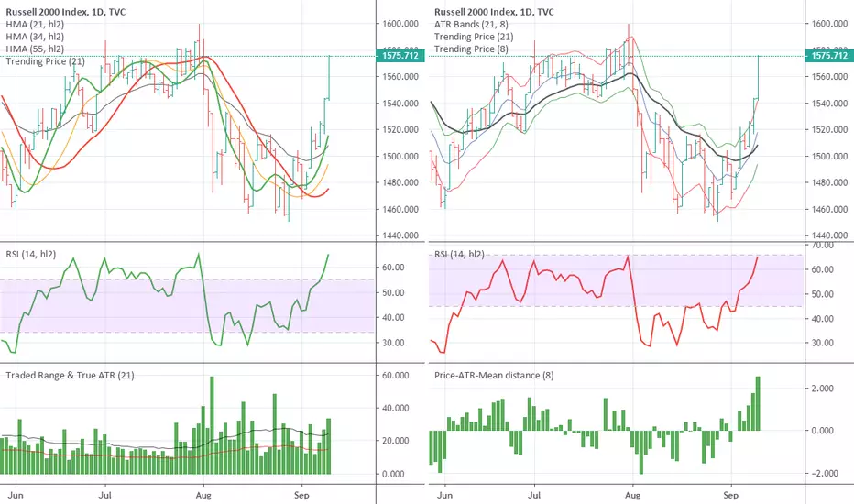854x504 pixels.
Task: Click the RSI (14, hl2) legend with green line
Action: (31, 254)
